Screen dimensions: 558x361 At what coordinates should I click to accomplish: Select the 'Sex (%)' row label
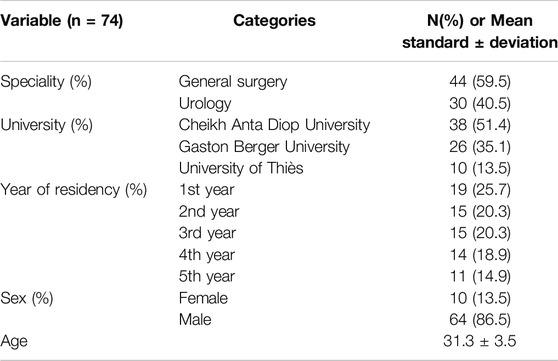[27, 298]
